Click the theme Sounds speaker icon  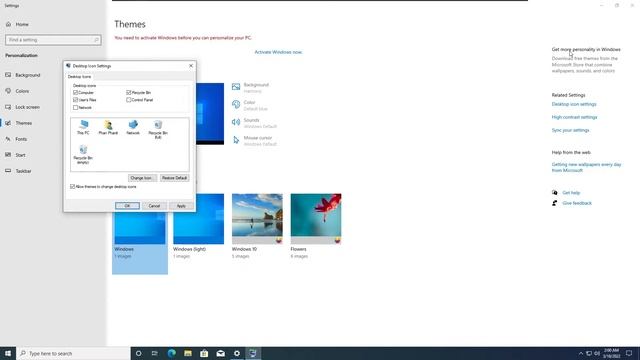pos(236,122)
